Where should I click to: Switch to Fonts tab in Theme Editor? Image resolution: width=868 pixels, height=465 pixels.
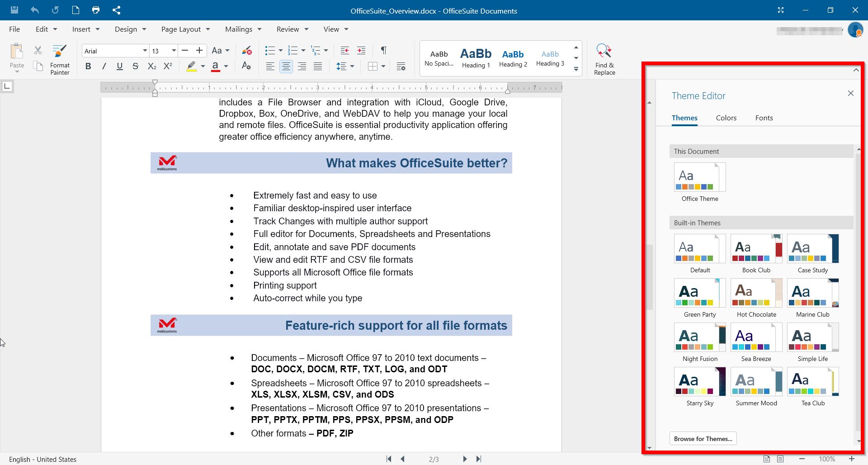764,118
